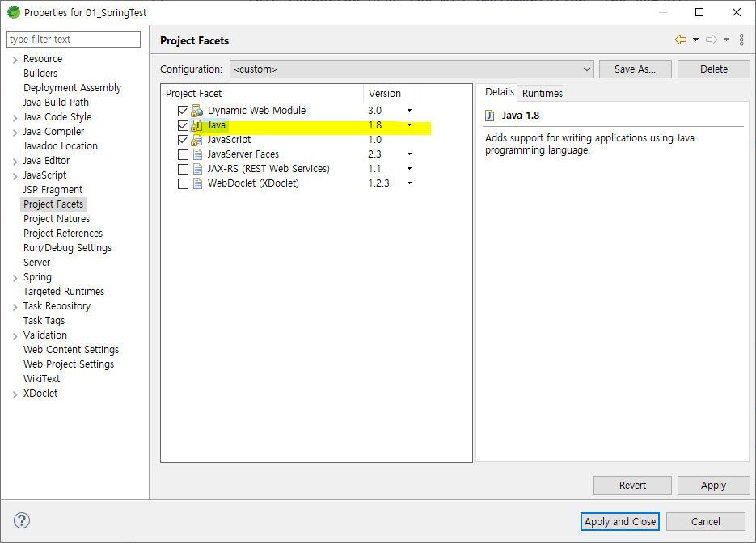This screenshot has width=756, height=543.
Task: Switch to the Runtimes tab
Action: click(x=543, y=94)
